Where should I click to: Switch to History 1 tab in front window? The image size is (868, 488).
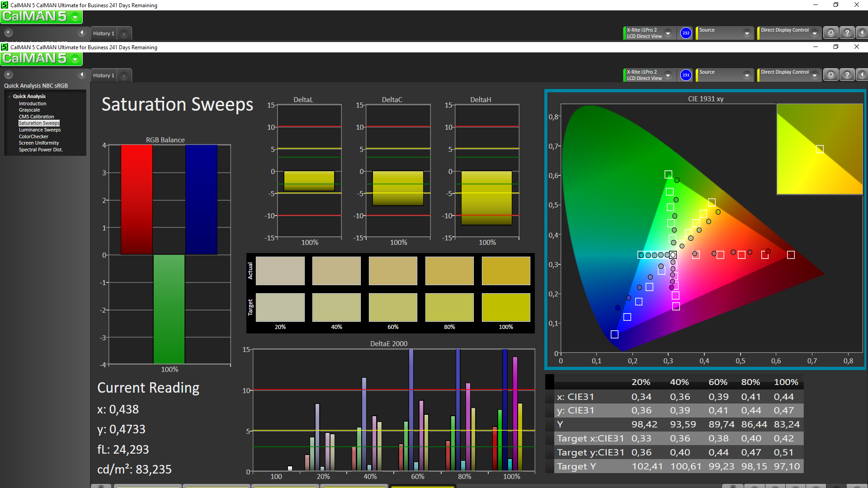pos(104,75)
